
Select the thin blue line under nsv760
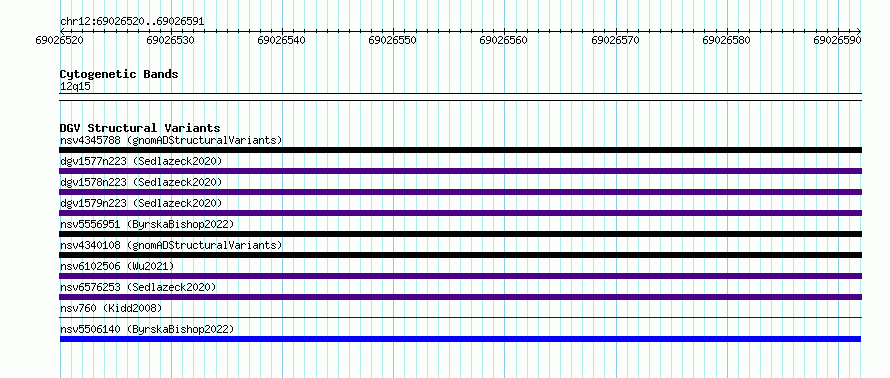(461, 318)
